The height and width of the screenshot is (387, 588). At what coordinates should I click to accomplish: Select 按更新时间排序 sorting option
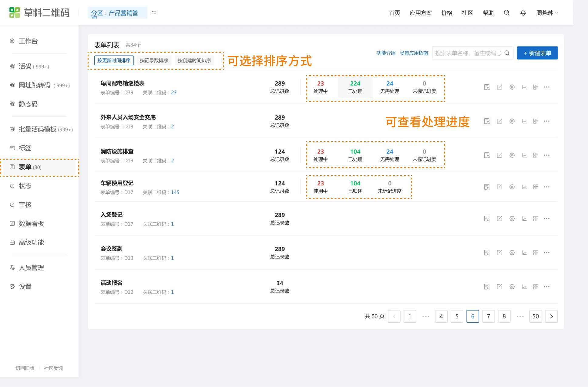pos(114,60)
